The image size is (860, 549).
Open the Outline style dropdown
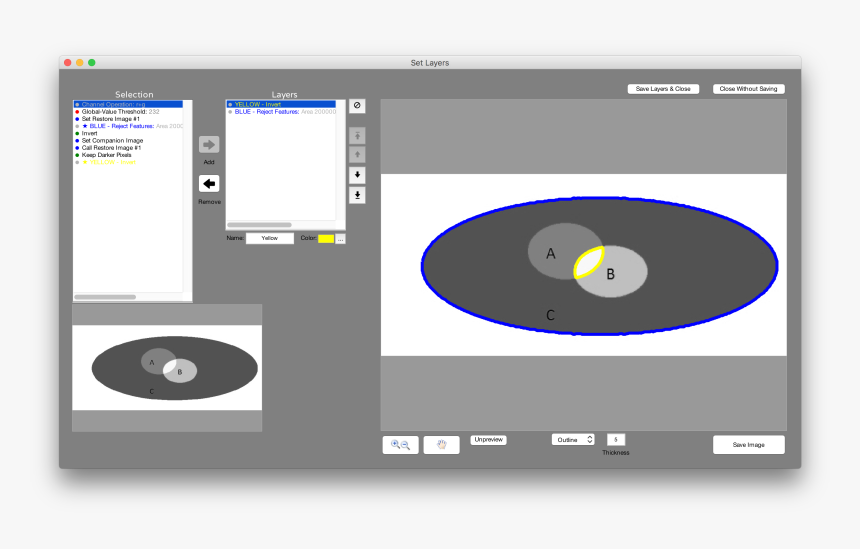(573, 439)
